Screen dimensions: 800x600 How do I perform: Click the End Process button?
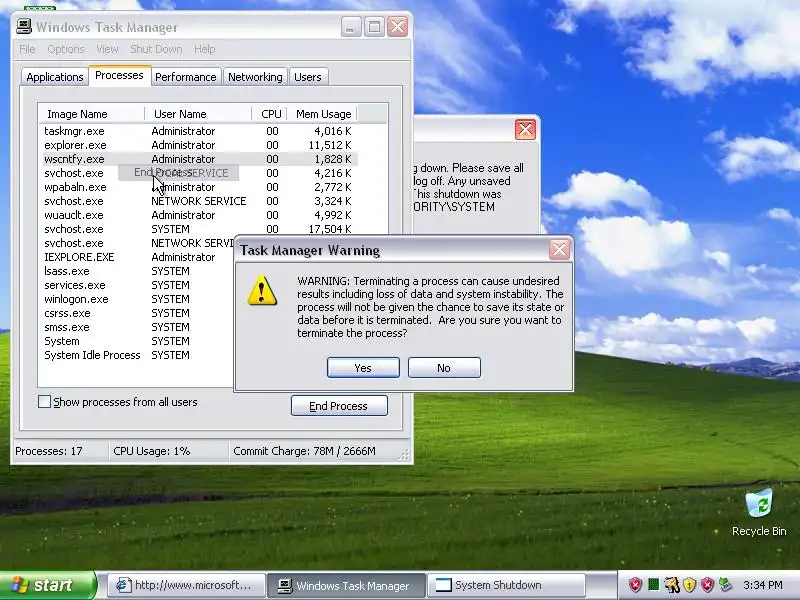click(x=339, y=406)
